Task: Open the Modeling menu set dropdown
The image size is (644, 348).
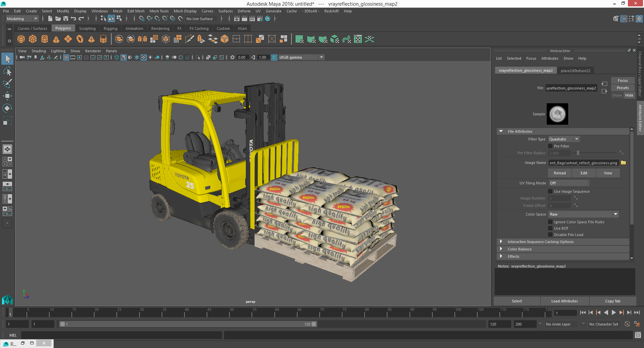Action: [x=22, y=19]
